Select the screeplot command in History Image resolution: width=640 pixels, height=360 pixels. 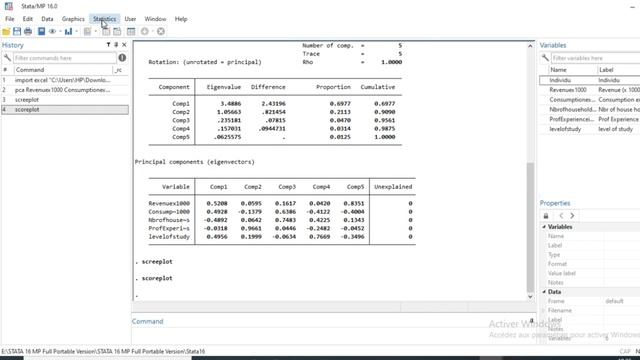(65, 100)
